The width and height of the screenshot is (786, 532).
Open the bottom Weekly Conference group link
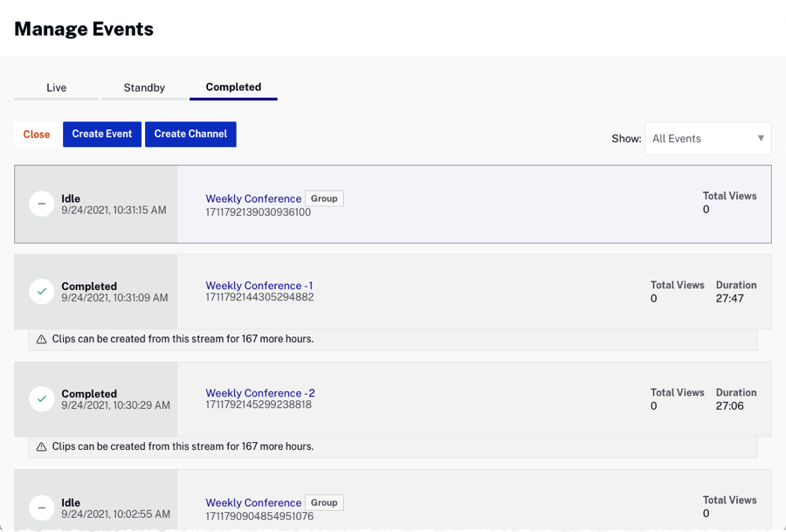(253, 502)
